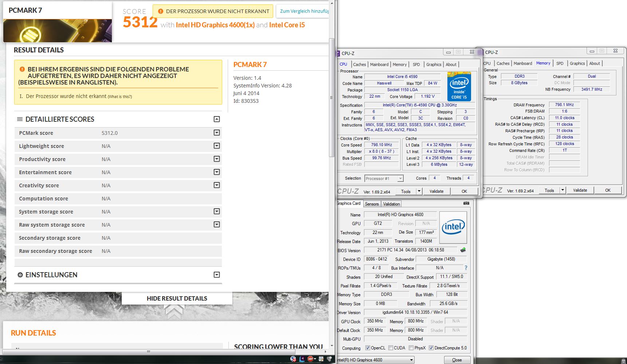Open the Tools dropdown arrow in left CPU-Z

[419, 191]
